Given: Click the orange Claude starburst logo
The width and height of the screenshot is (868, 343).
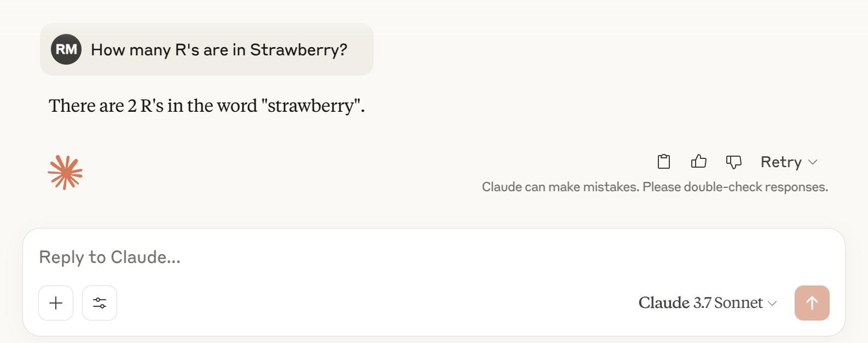Looking at the screenshot, I should pos(65,173).
